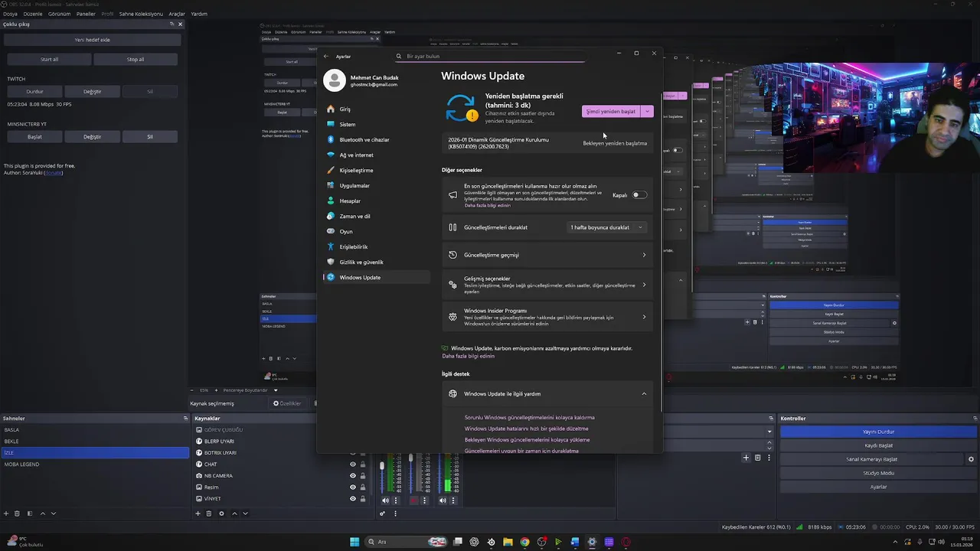The width and height of the screenshot is (980, 551).
Task: Click 'Yayını Durdur' in Kontroller
Action: click(x=878, y=432)
